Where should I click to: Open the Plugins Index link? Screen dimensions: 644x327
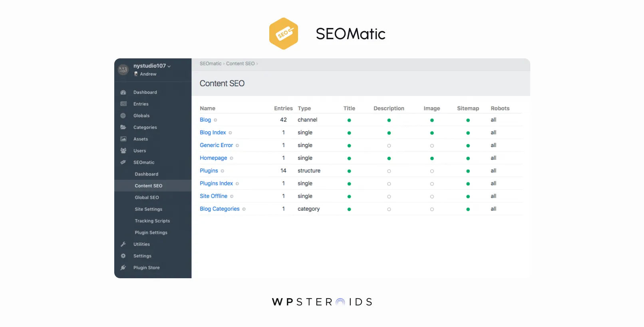coord(216,183)
